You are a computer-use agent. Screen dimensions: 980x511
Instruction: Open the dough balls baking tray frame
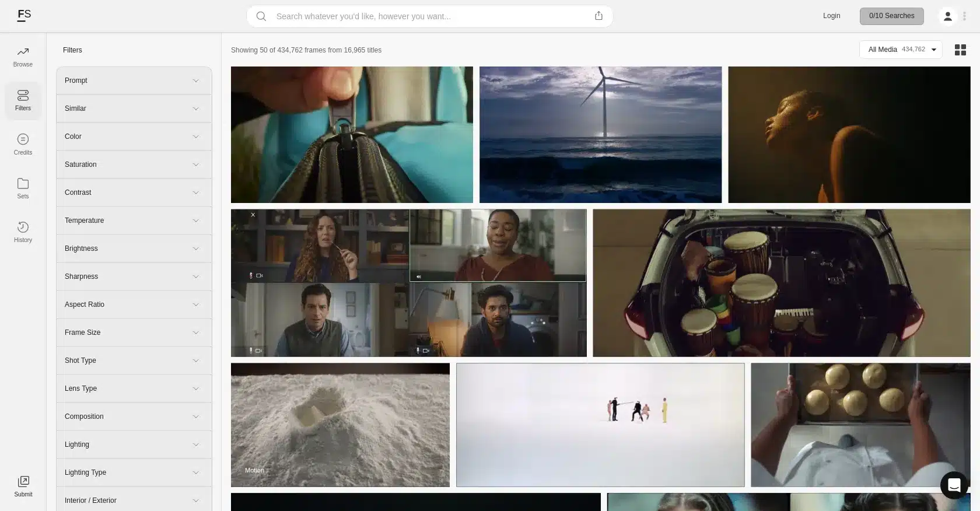tap(860, 425)
